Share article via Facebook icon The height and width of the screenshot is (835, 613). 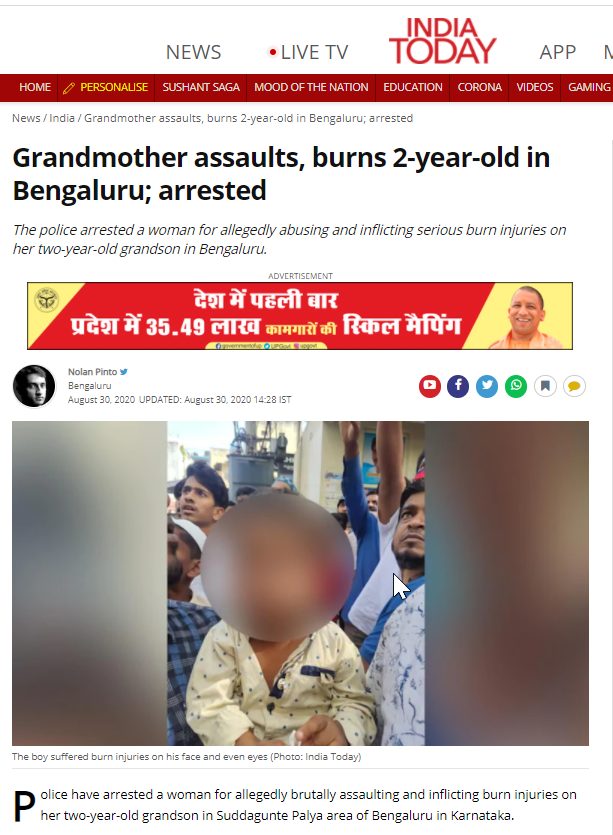click(x=458, y=386)
